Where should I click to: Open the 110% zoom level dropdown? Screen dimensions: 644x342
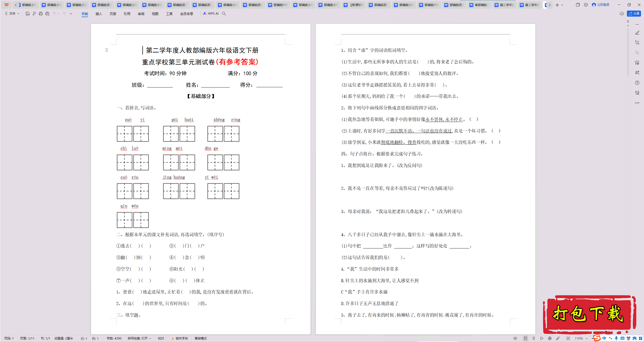click(581, 338)
